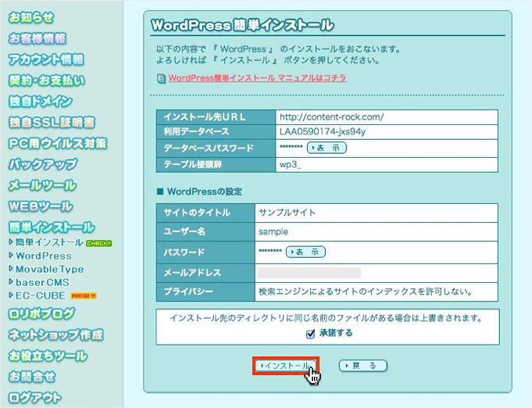The height and width of the screenshot is (408, 532).
Task: Click the 利用データベース row label
Action: coord(196,131)
